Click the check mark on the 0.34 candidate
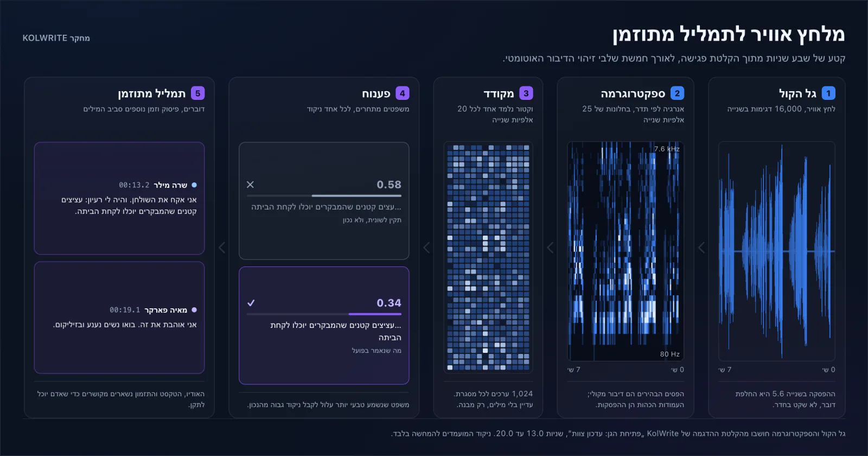868x456 pixels. point(251,303)
